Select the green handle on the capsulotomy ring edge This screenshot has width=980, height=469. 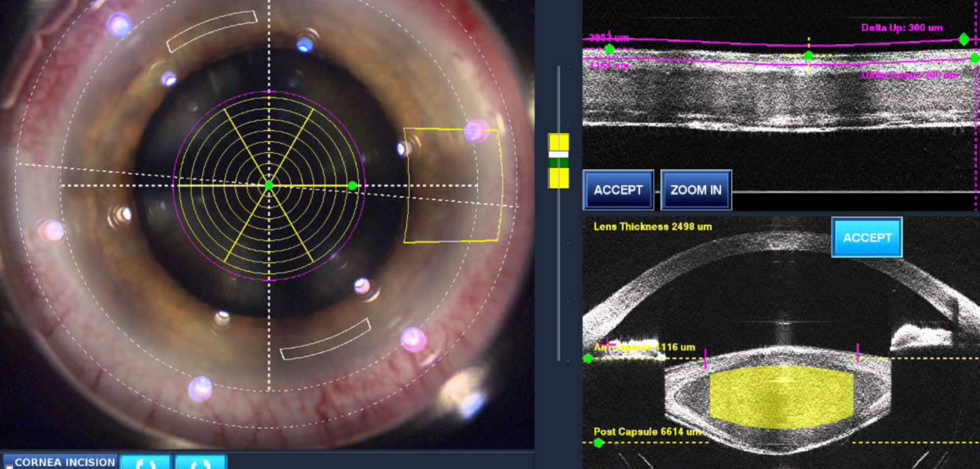pyautogui.click(x=353, y=186)
